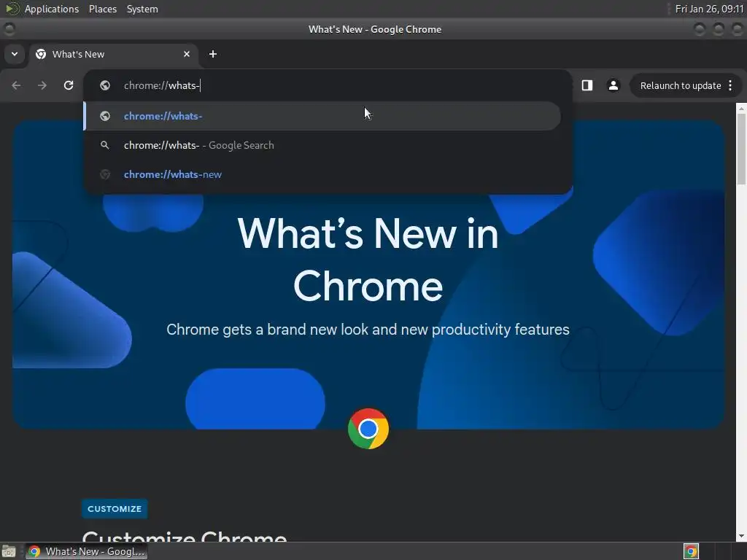Choose the chrome://whats- Google Search suggestion

click(x=322, y=145)
